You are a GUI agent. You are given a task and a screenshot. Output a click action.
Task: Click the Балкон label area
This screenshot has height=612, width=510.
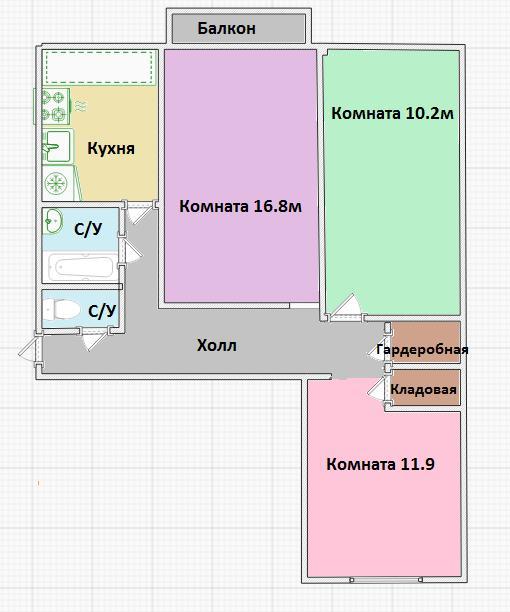tap(238, 28)
